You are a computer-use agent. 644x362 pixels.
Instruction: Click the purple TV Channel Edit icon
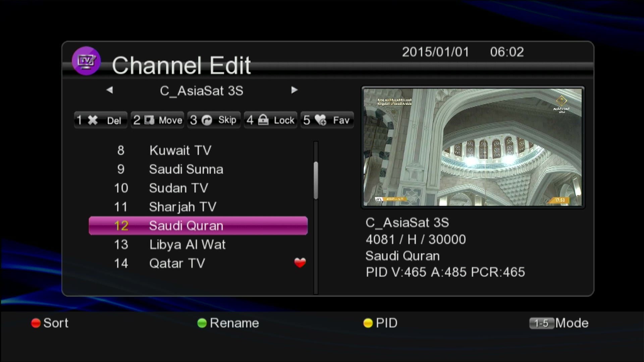[x=86, y=61]
